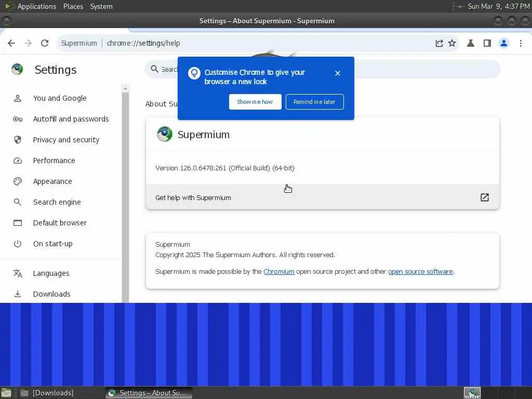
Task: Select Settings – About Su... taskbar item
Action: pos(149,393)
